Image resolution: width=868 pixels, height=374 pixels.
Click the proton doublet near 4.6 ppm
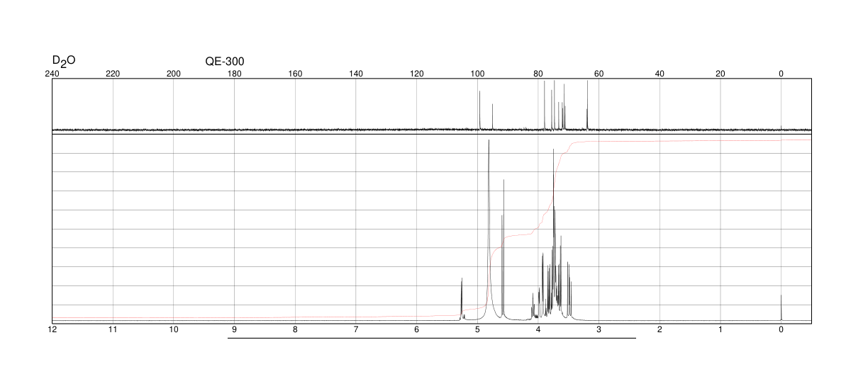[x=503, y=249]
